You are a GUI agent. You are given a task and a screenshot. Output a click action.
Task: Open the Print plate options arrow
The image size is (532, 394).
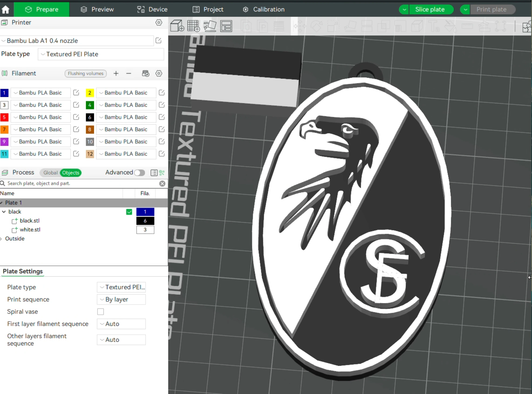point(465,10)
